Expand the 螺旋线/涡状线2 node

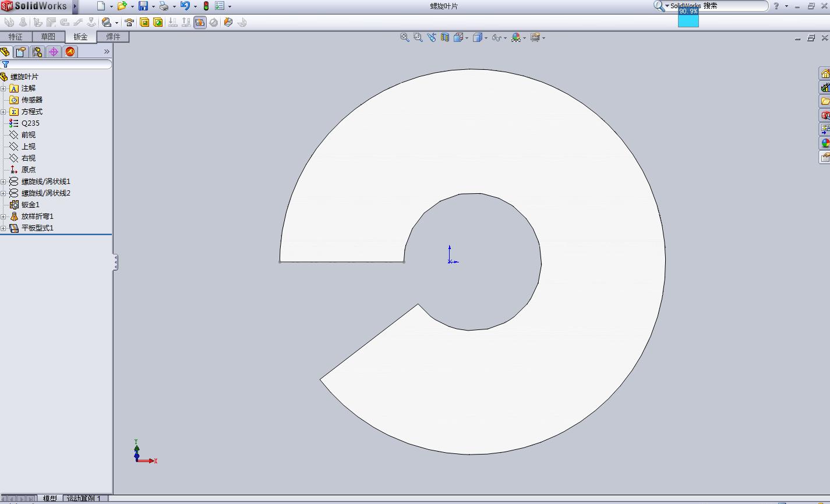coord(3,193)
